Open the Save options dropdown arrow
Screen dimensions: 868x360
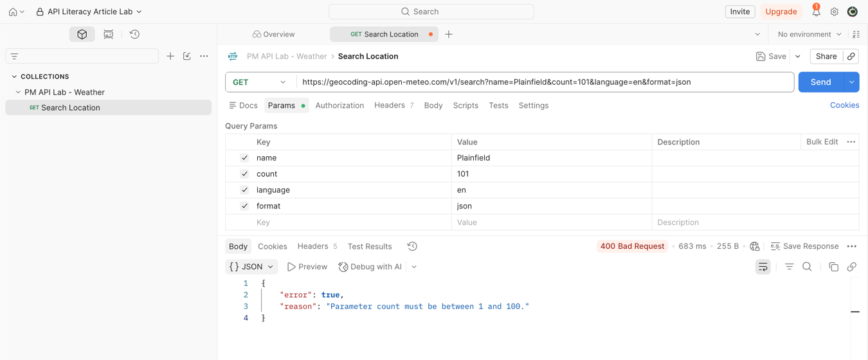(x=798, y=57)
